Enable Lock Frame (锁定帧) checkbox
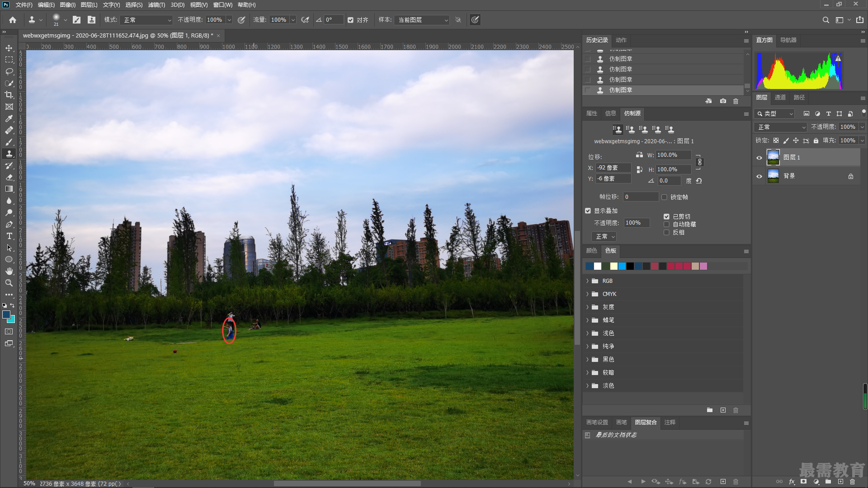Screen dimensions: 868x488 coord(664,197)
